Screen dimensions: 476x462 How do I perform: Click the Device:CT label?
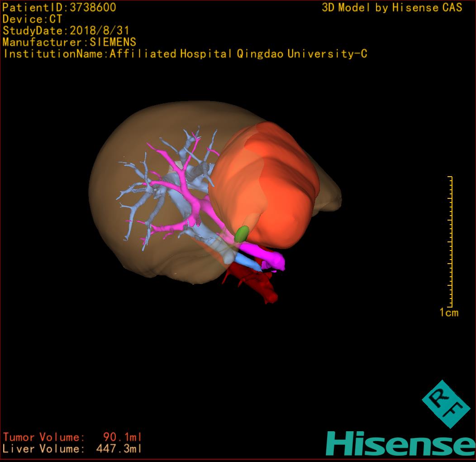[32, 19]
